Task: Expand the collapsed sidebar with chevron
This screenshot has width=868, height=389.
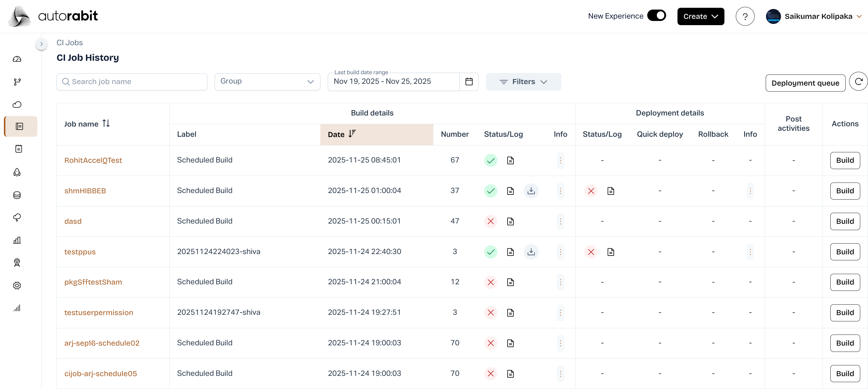Action: 42,44
